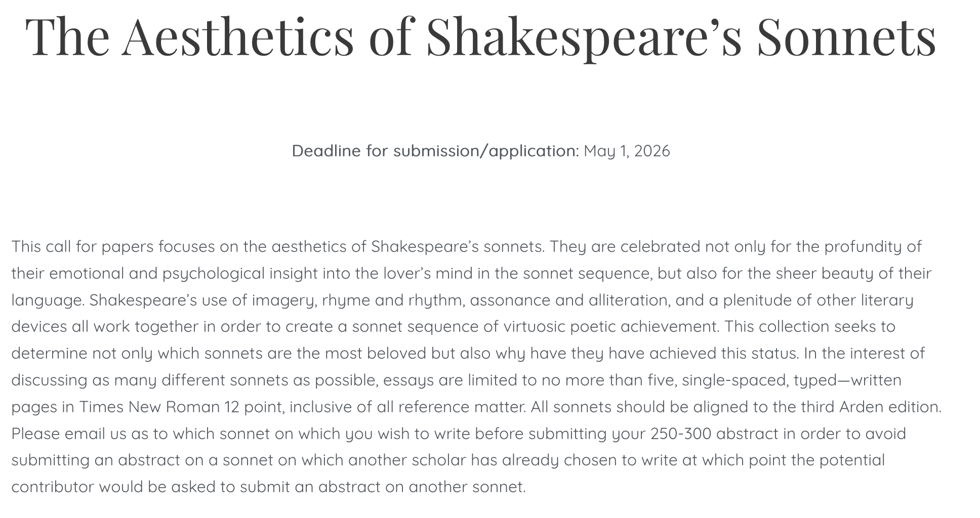The height and width of the screenshot is (518, 980).
Task: Click the word "Shakespeare's" in the title
Action: click(584, 36)
